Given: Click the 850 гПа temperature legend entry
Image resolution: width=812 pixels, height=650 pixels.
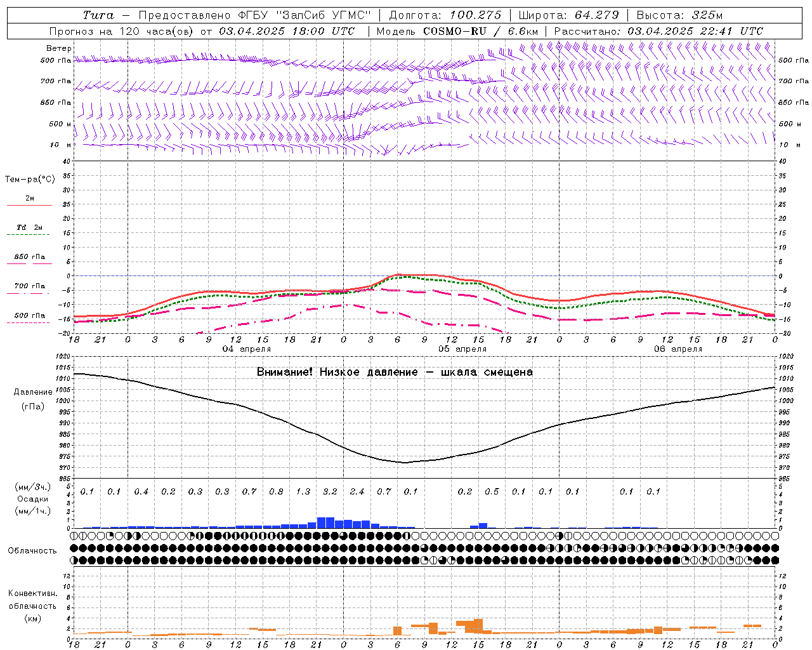Looking at the screenshot, I should tap(29, 257).
